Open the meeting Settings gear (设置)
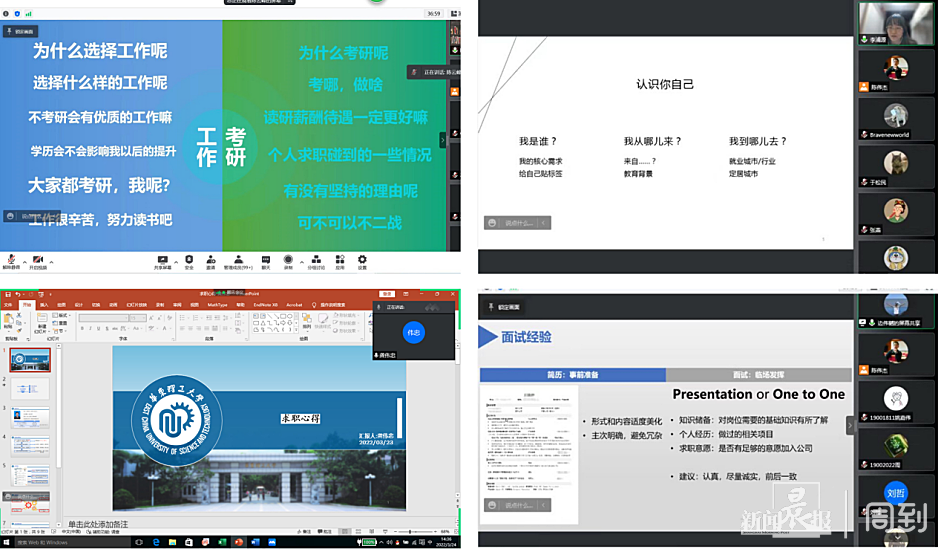The width and height of the screenshot is (938, 550). tap(362, 260)
